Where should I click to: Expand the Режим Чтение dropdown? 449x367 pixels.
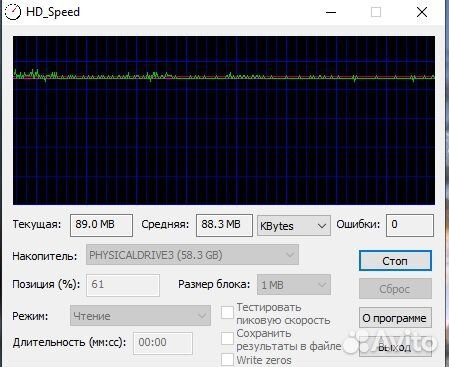pyautogui.click(x=140, y=315)
